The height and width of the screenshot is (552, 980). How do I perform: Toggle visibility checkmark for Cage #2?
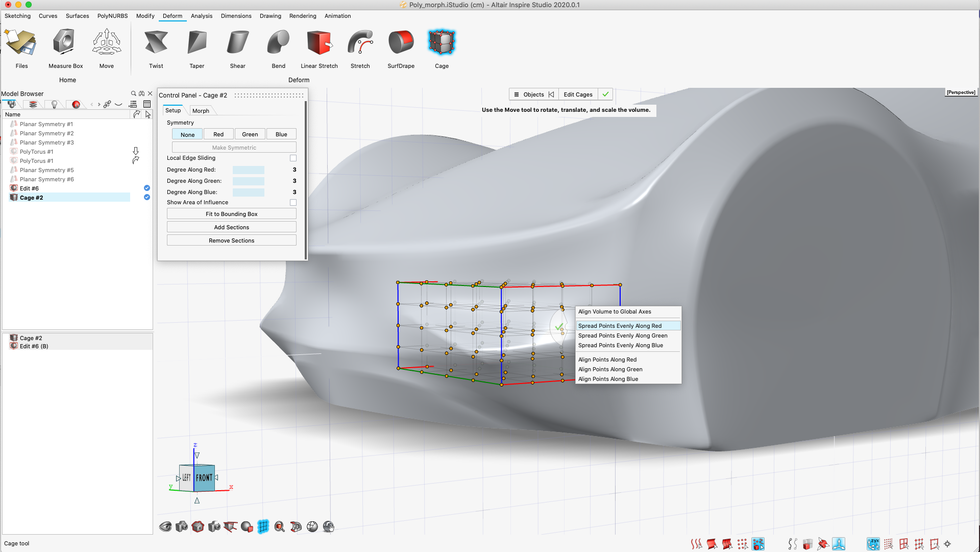(x=147, y=198)
